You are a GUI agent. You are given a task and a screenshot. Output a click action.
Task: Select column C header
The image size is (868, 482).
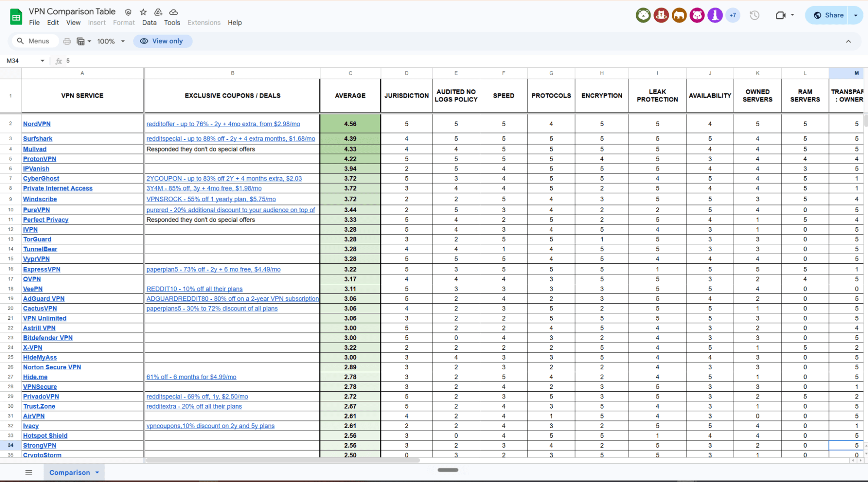(x=350, y=73)
